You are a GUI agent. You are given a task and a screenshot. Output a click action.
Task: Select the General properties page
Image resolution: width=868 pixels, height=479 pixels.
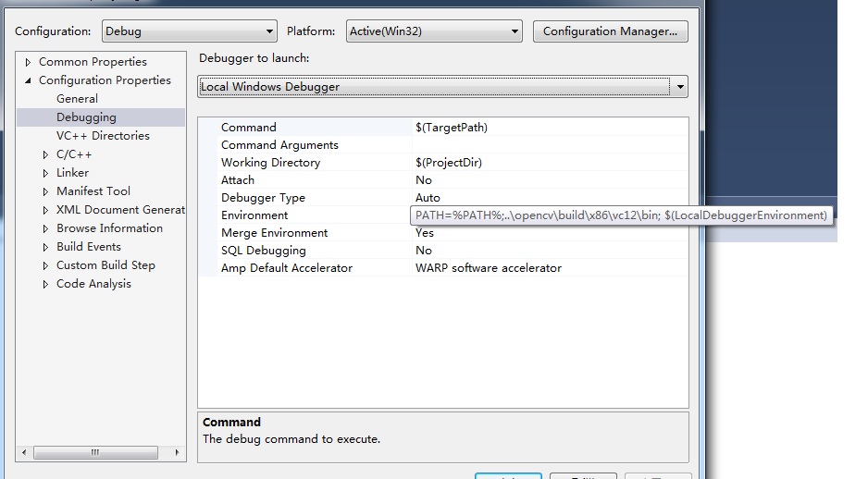coord(77,99)
